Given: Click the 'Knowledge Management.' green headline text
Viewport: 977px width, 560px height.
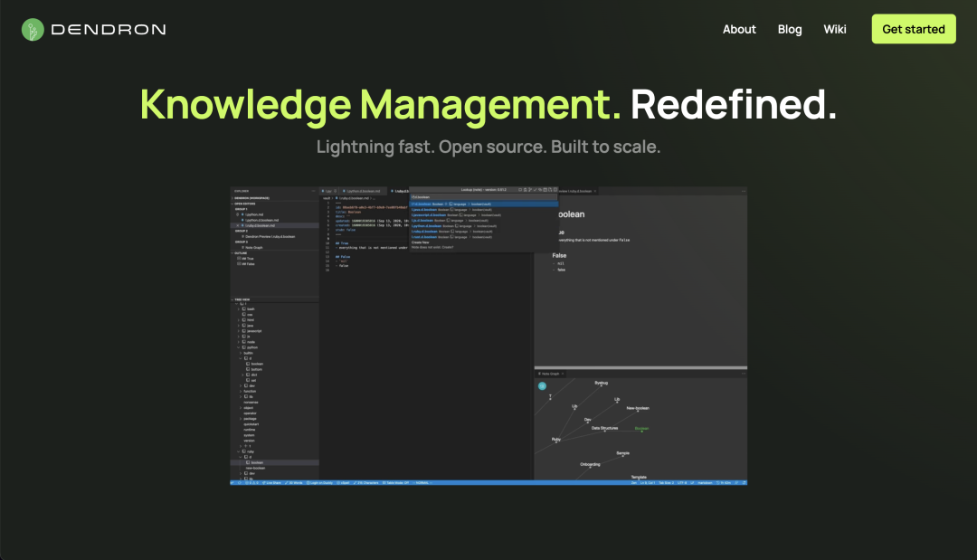Looking at the screenshot, I should coord(380,104).
